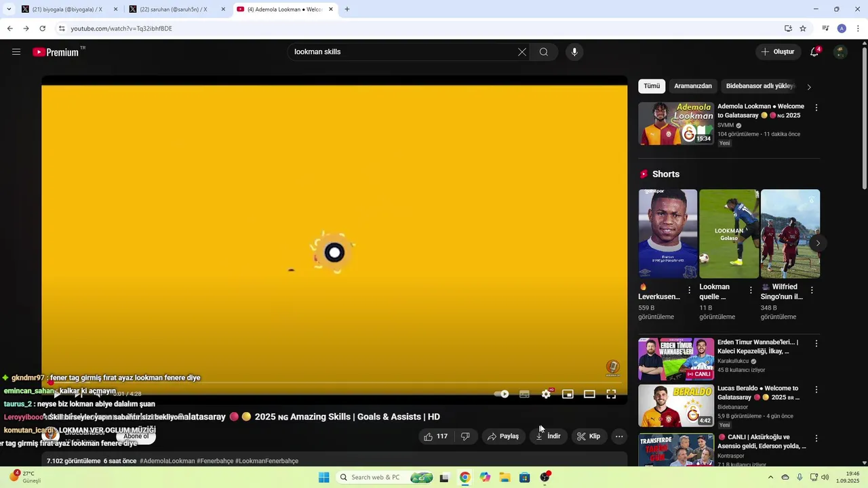Viewport: 868px width, 488px height.
Task: Toggle the autoplay switch in the player
Action: point(502,394)
